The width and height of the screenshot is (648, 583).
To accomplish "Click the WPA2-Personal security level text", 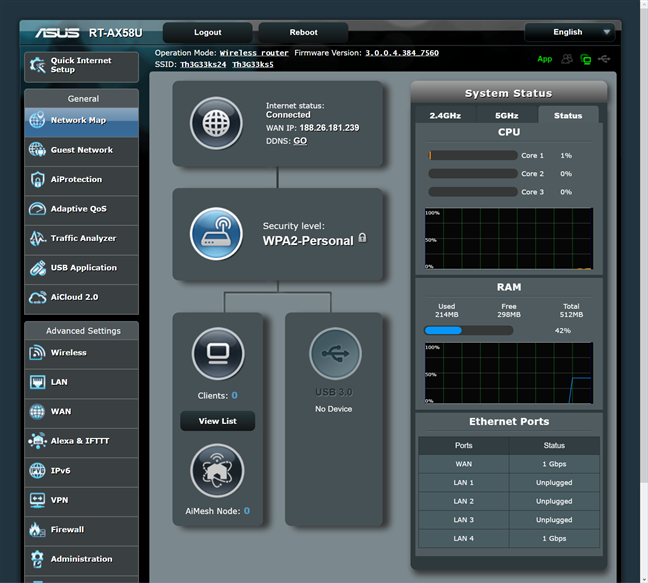I will (308, 241).
